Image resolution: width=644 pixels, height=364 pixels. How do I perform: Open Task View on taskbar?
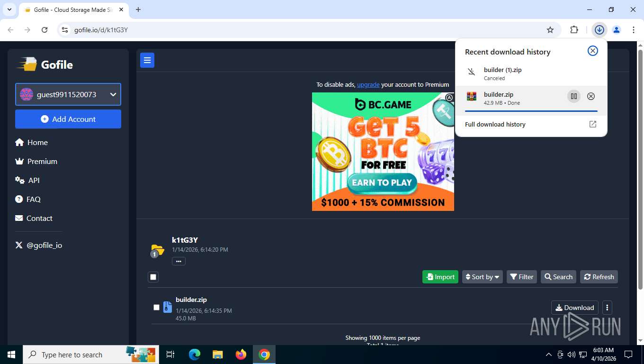(170, 355)
